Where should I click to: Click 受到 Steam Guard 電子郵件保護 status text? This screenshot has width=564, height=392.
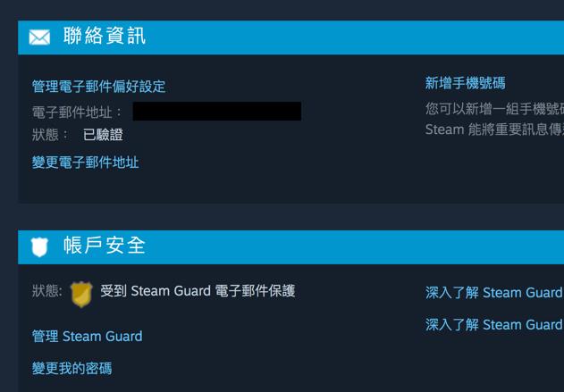point(198,291)
